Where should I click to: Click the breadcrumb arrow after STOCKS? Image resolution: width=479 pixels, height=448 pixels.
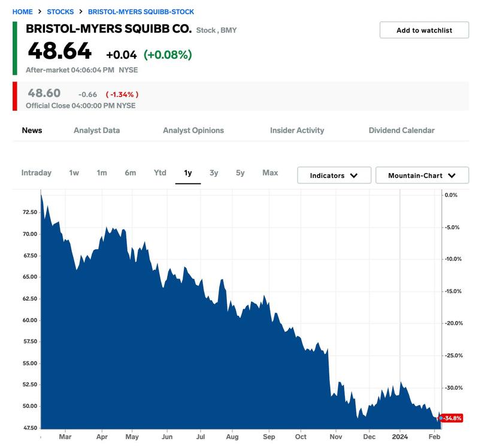pyautogui.click(x=81, y=11)
